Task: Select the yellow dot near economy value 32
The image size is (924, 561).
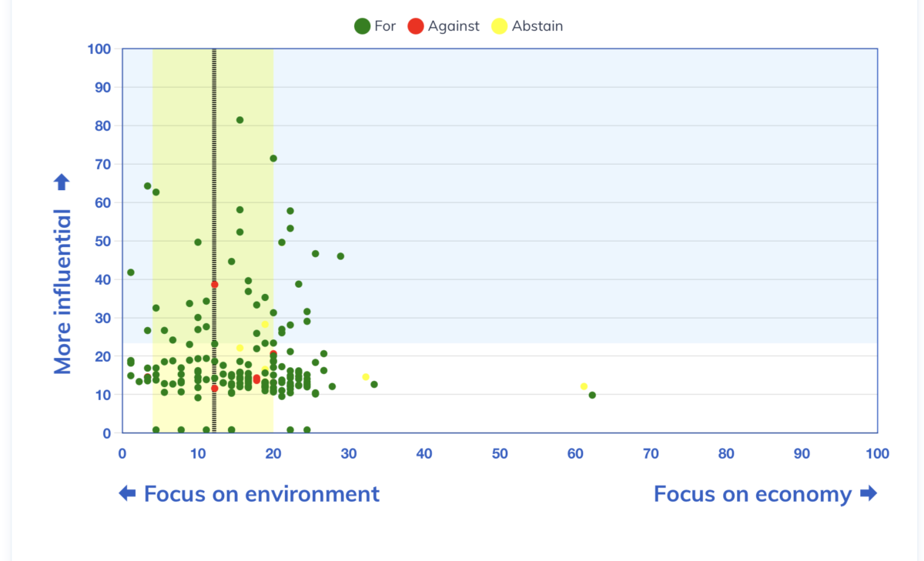Action: tap(366, 377)
